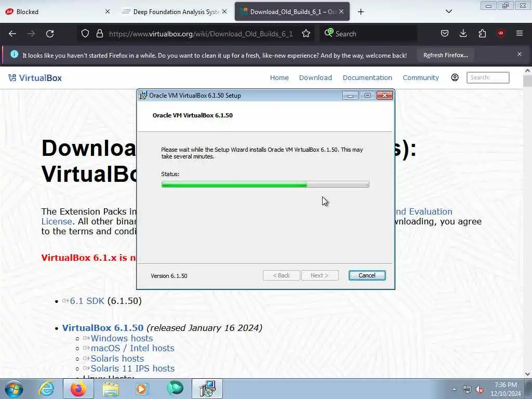Switch to Deep Foundation Analysis System tab
Screen dimensions: 532x399
pos(175,11)
